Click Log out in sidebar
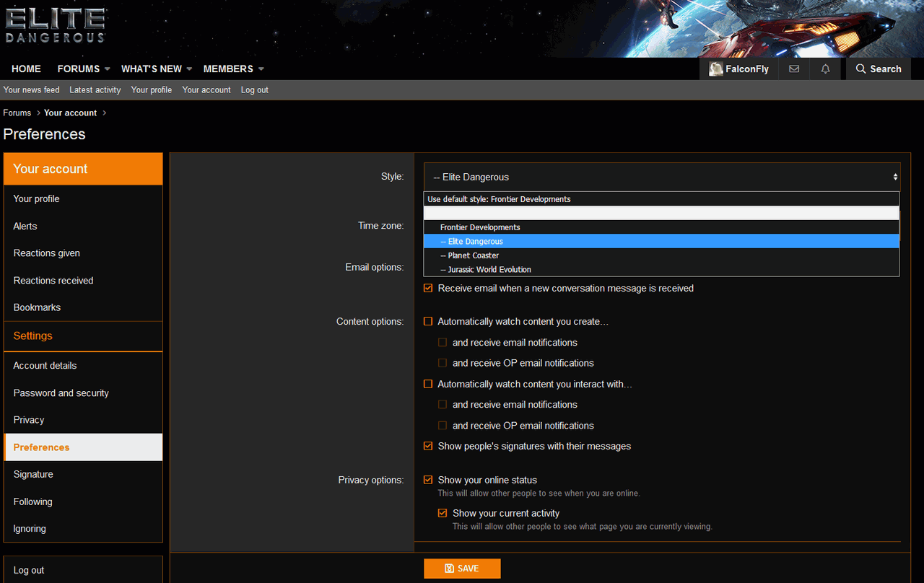The width and height of the screenshot is (924, 583). (x=83, y=570)
